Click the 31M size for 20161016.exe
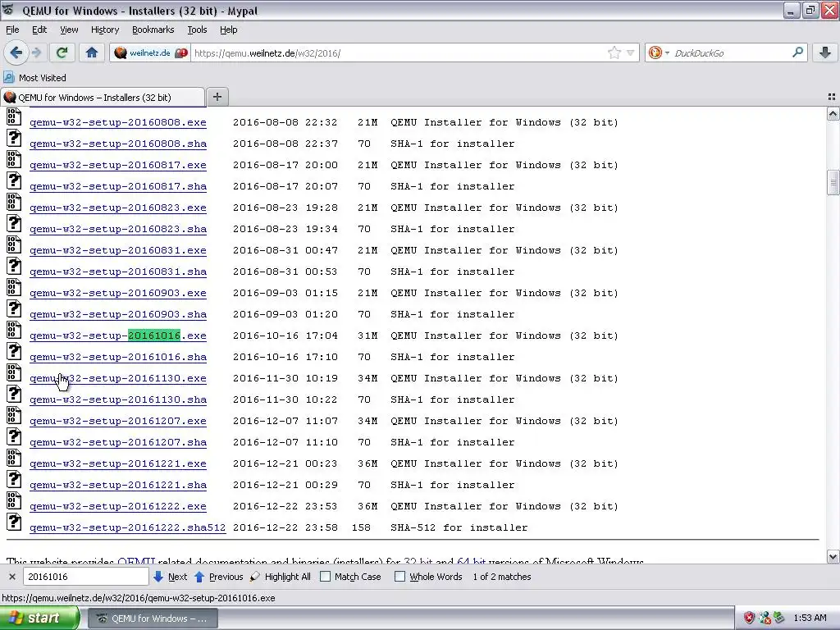The image size is (840, 630). coord(367,336)
